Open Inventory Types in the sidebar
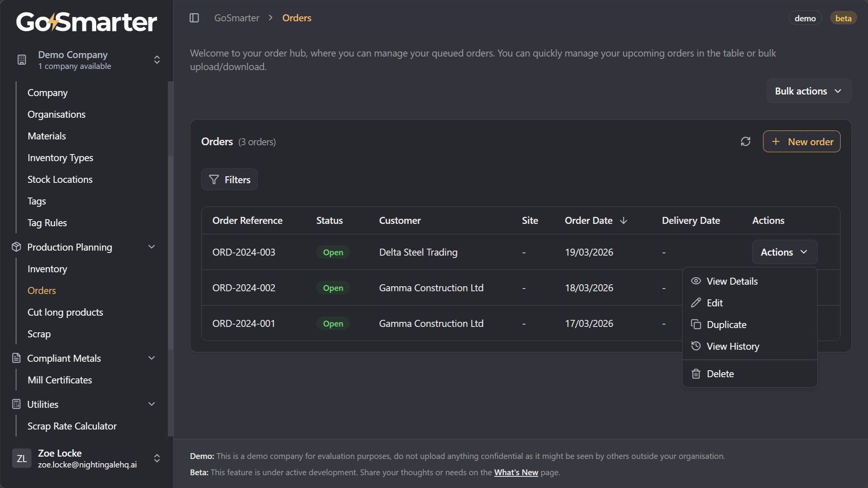 (x=60, y=158)
